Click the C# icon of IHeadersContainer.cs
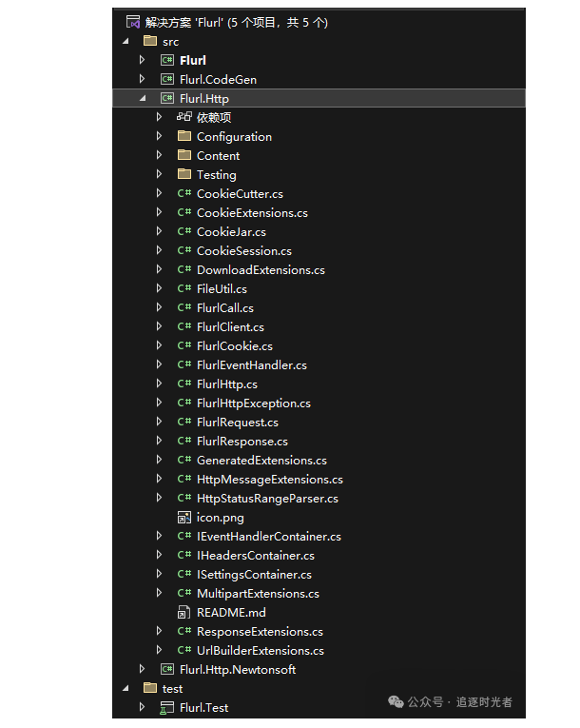 pos(184,555)
